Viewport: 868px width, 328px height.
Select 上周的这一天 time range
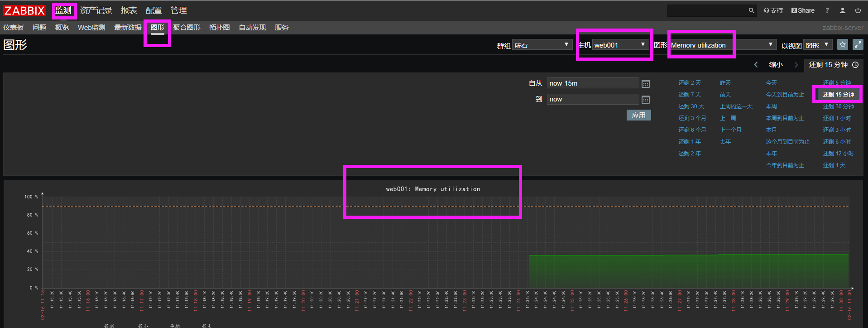tap(736, 106)
